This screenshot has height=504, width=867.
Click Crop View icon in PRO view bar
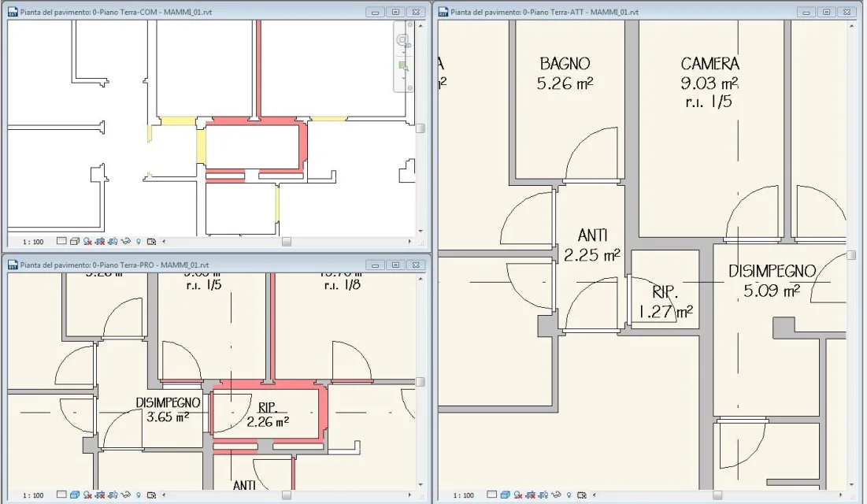(x=113, y=495)
